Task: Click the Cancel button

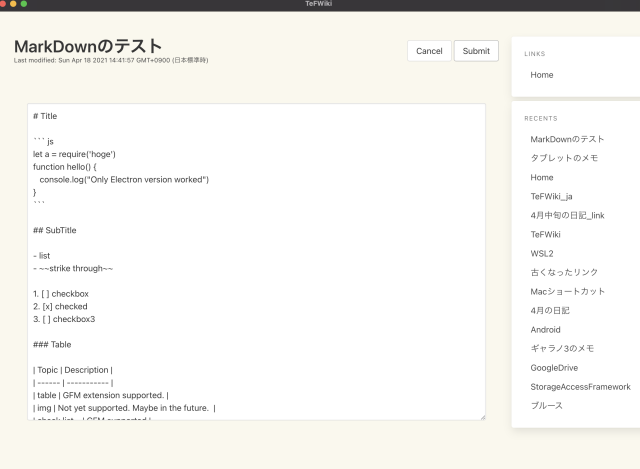Action: [429, 51]
